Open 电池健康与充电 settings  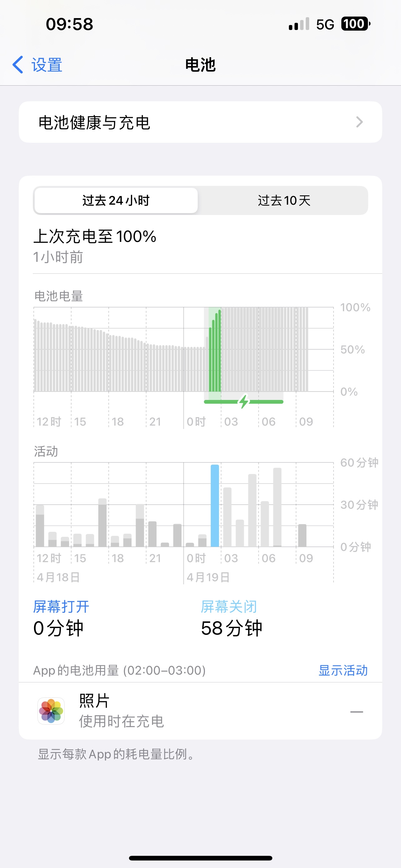click(200, 122)
